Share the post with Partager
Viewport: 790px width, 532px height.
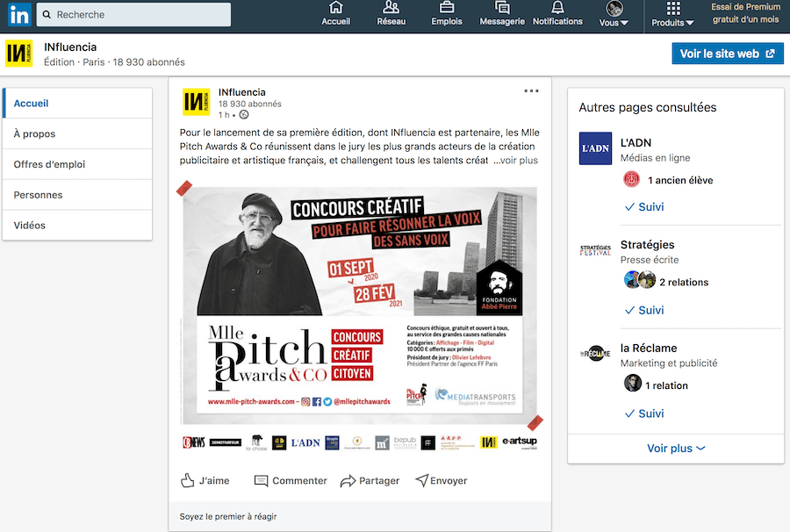tap(370, 480)
